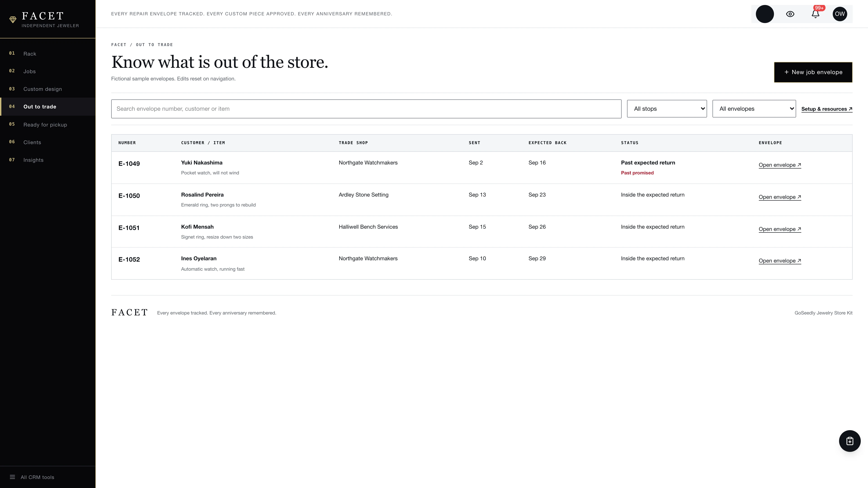Toggle the eye preview icon
The width and height of the screenshot is (868, 488).
[790, 14]
